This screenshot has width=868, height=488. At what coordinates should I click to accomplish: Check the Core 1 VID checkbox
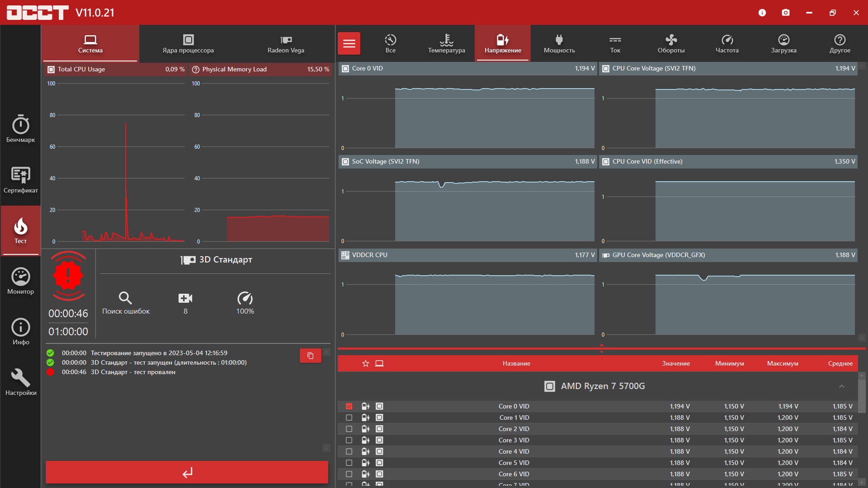pyautogui.click(x=349, y=418)
